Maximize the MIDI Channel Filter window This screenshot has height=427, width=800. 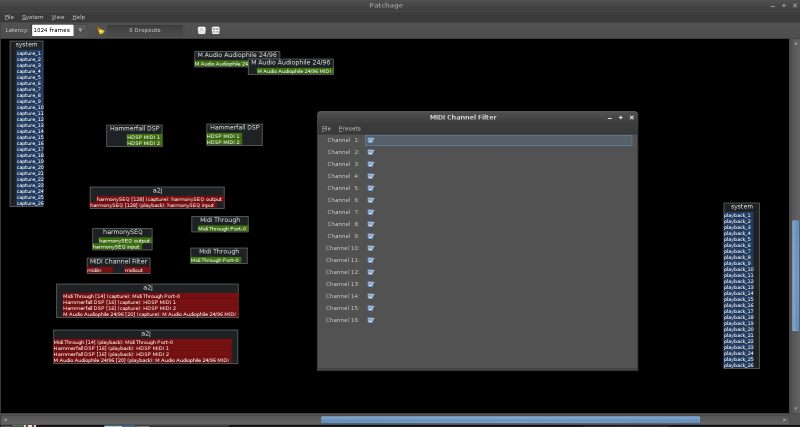click(x=621, y=117)
